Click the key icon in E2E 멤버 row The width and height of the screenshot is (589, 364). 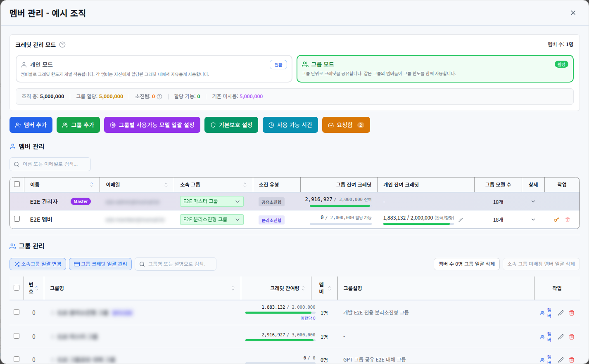point(556,220)
